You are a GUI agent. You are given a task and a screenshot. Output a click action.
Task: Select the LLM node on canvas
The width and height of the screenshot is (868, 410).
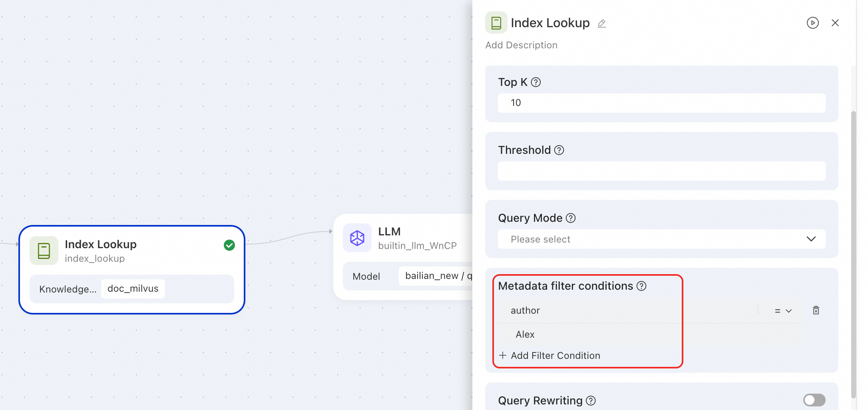point(403,257)
